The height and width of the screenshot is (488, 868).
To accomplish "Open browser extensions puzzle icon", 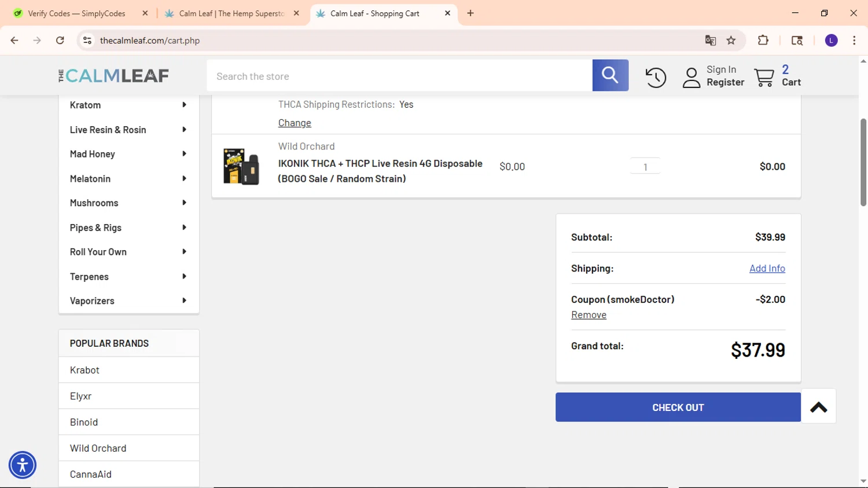I will point(763,40).
